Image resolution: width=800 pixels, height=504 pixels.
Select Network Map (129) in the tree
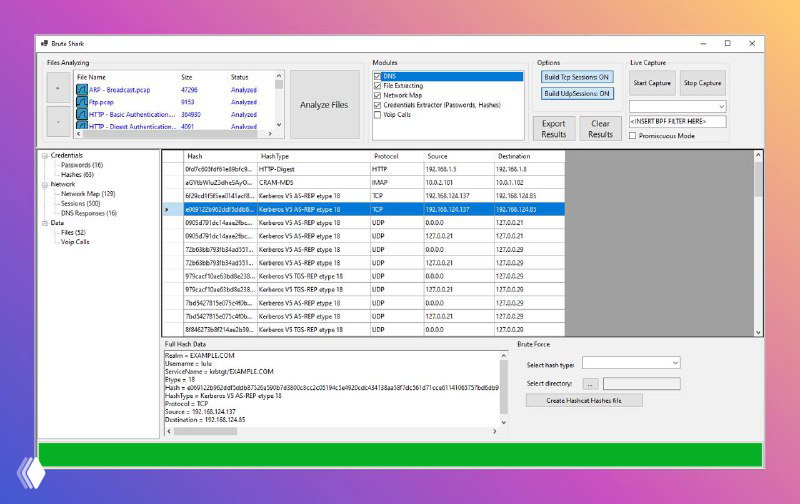(88, 194)
